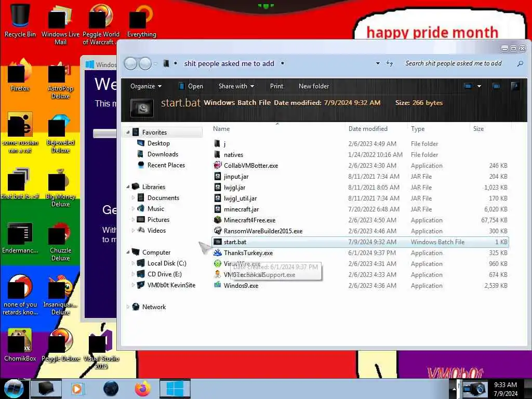The image size is (532, 399).
Task: Collapse the Favorites tree section
Action: pos(128,132)
